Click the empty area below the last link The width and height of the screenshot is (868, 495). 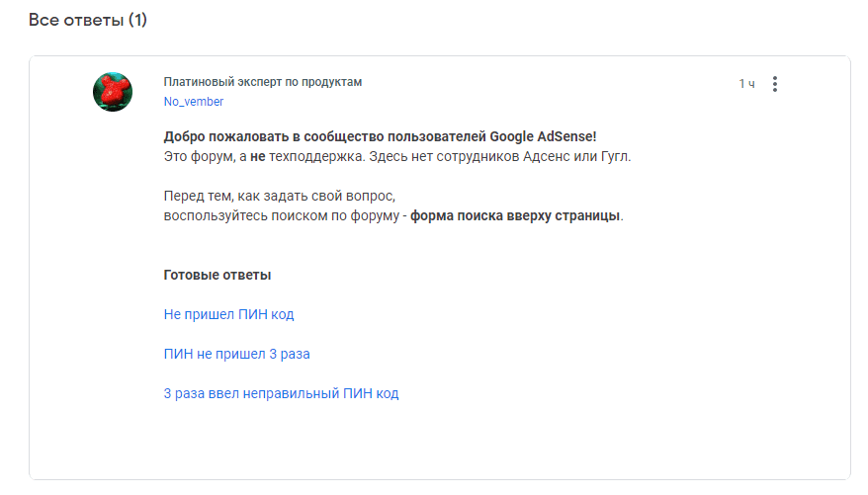point(439,440)
